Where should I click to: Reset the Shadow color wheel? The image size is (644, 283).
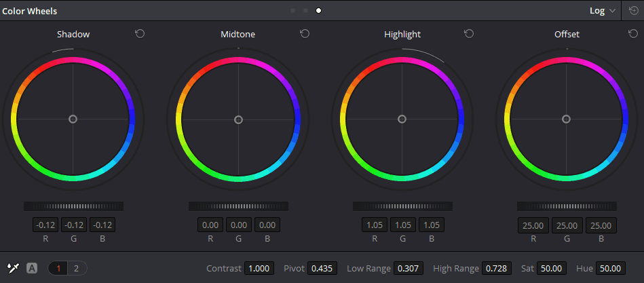pos(140,34)
